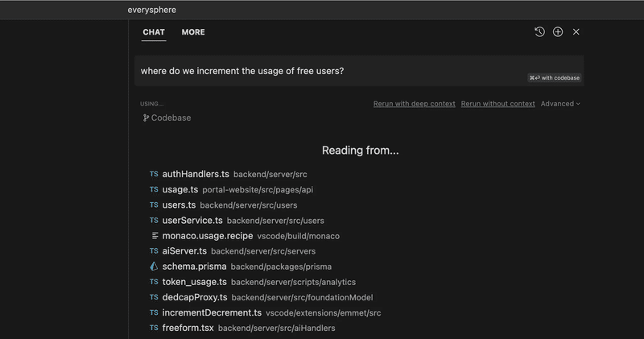Image resolution: width=644 pixels, height=339 pixels.
Task: Click TS icon beside freeform.tsx
Action: click(154, 328)
